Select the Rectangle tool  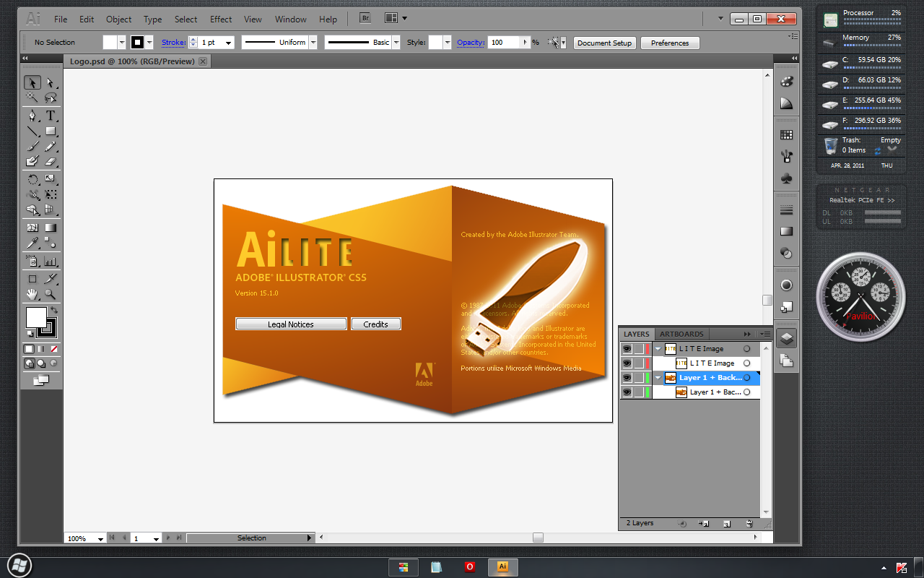51,131
